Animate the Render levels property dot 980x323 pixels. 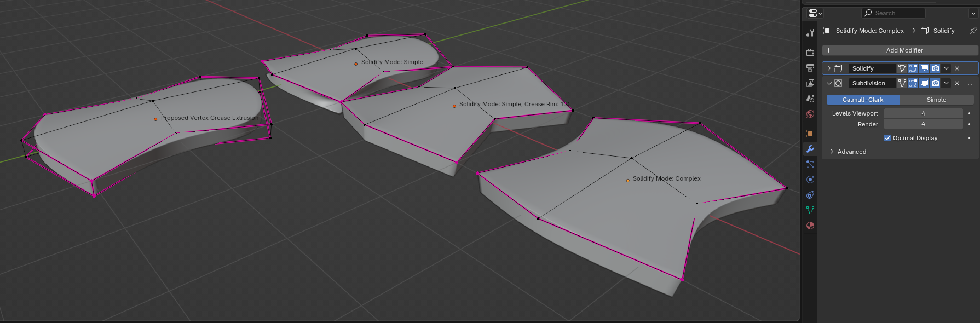click(x=969, y=124)
